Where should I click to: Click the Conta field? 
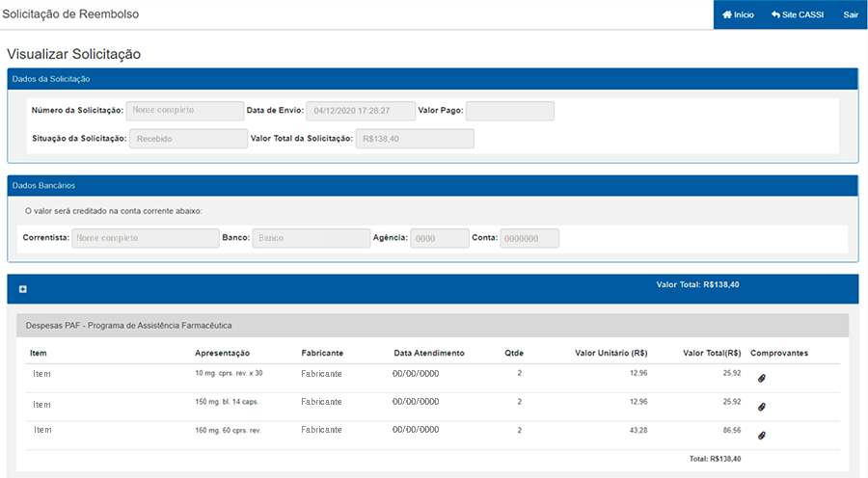coord(529,238)
